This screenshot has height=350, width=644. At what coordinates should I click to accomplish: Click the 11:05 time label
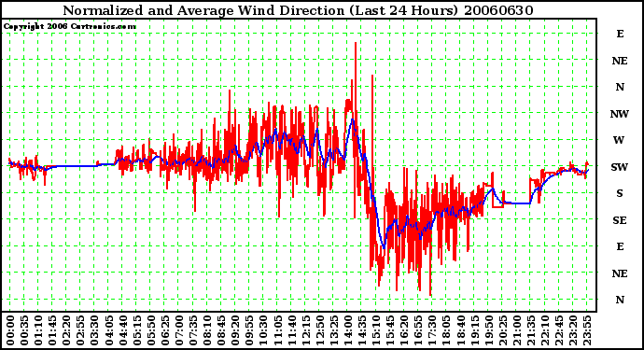pyautogui.click(x=277, y=330)
